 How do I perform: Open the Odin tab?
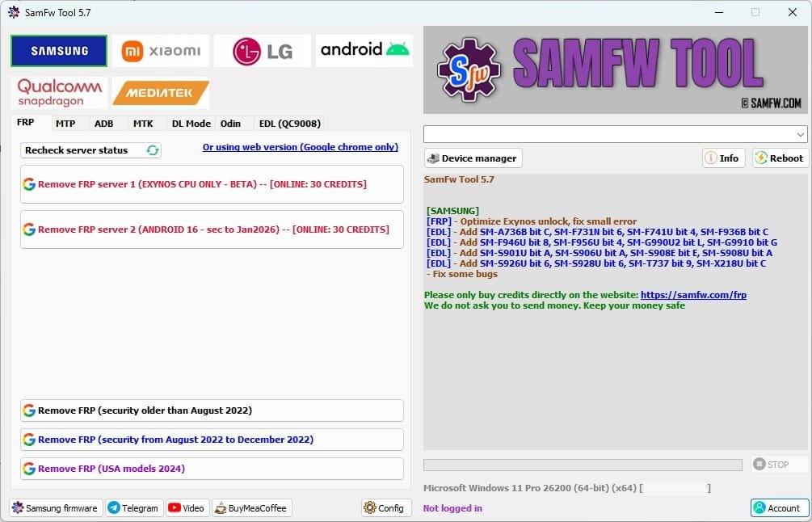(x=230, y=124)
